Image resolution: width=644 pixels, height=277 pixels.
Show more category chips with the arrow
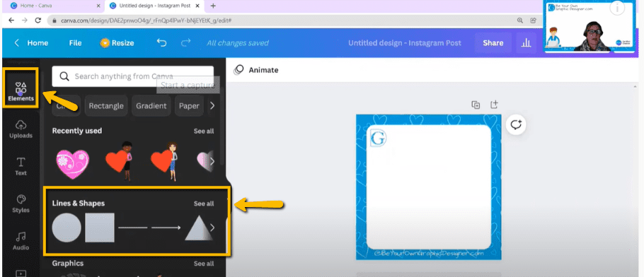pyautogui.click(x=212, y=105)
